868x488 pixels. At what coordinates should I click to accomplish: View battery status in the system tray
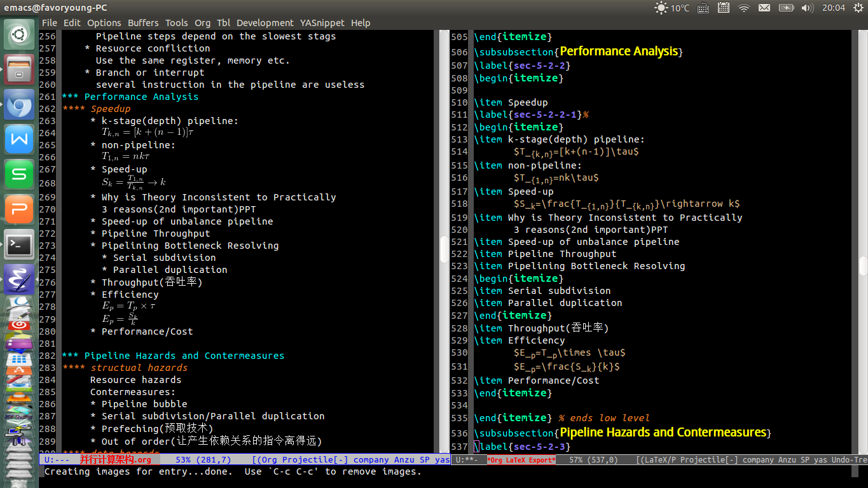click(787, 8)
